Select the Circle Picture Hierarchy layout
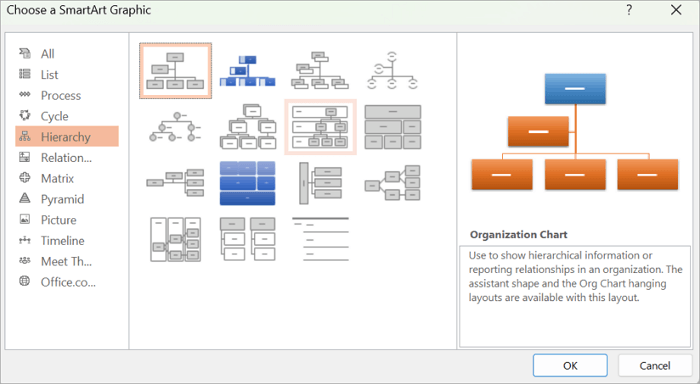Image resolution: width=700 pixels, height=384 pixels. tap(175, 127)
